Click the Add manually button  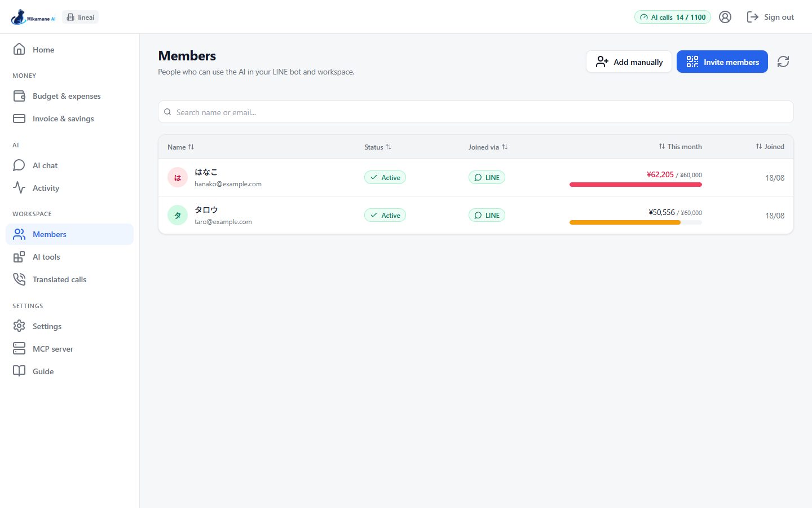[629, 62]
